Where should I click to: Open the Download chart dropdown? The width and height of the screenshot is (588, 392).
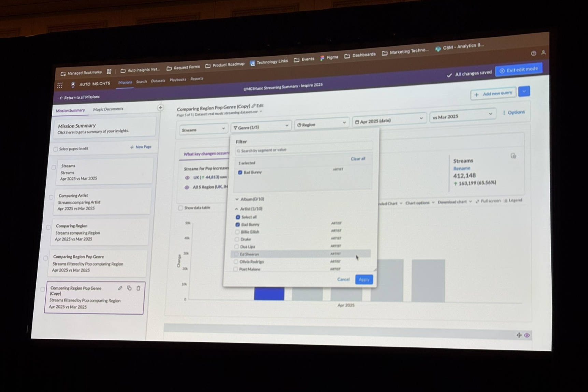coord(455,202)
